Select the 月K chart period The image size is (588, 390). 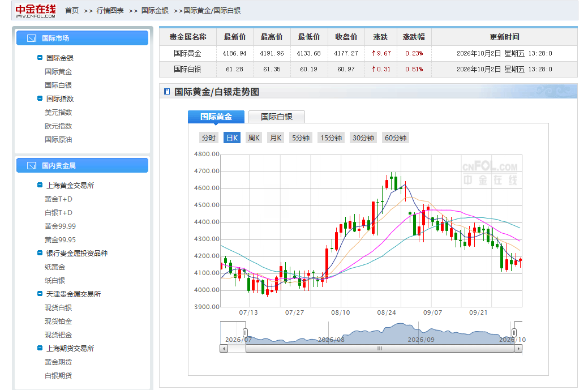(x=276, y=138)
